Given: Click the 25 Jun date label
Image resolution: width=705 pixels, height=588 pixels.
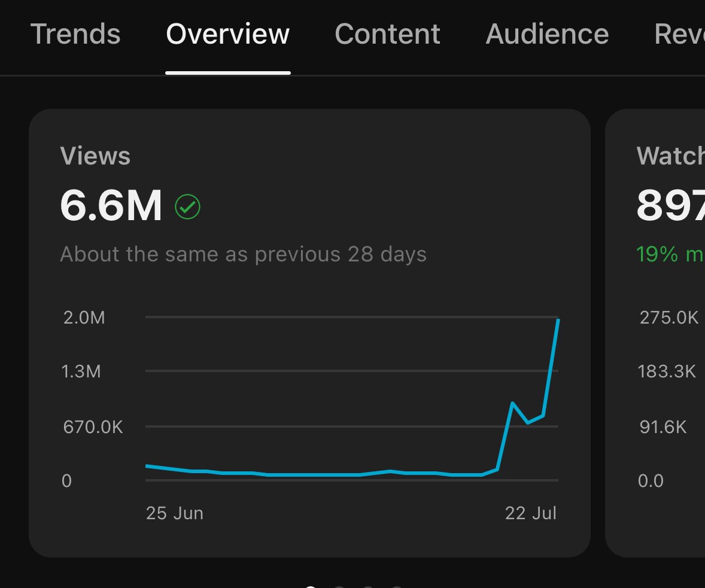Looking at the screenshot, I should point(174,513).
